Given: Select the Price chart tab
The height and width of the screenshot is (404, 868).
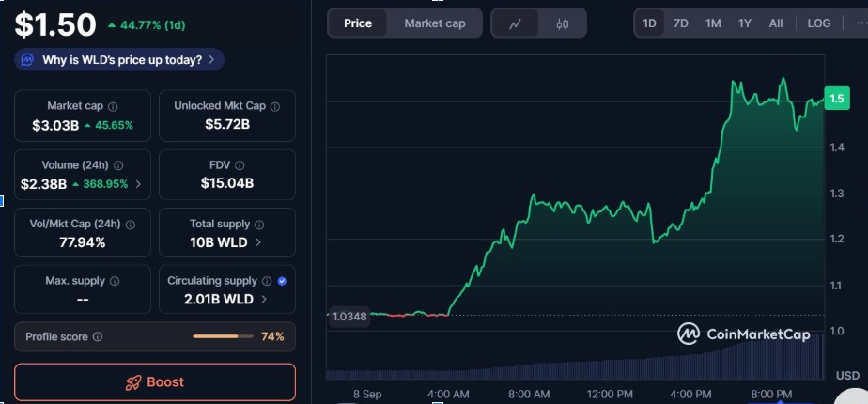Looking at the screenshot, I should pyautogui.click(x=358, y=23).
